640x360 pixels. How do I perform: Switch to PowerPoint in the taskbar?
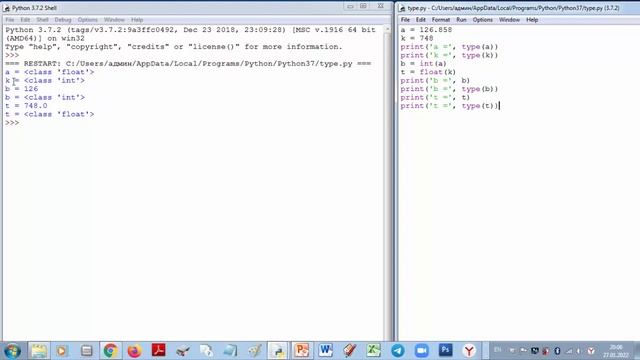pos(302,351)
